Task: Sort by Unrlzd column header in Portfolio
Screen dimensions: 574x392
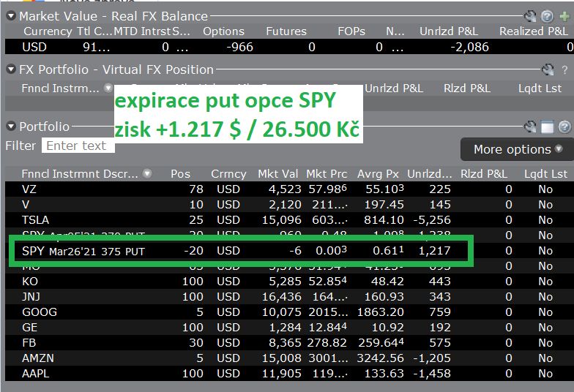Action: tap(429, 174)
